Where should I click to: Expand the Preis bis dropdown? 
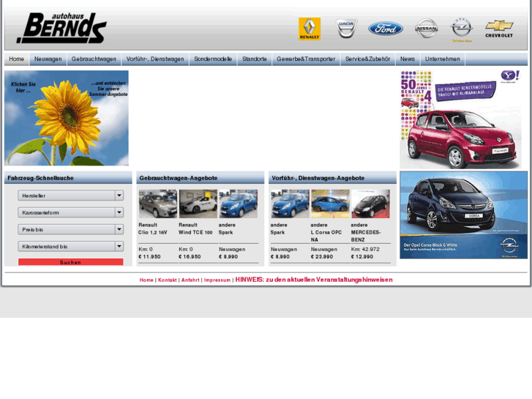point(70,230)
